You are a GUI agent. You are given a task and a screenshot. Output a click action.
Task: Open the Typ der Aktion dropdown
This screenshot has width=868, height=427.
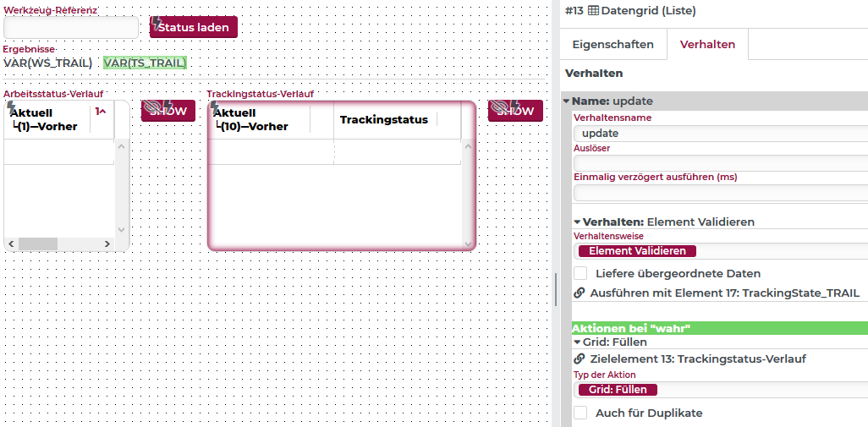pos(618,390)
